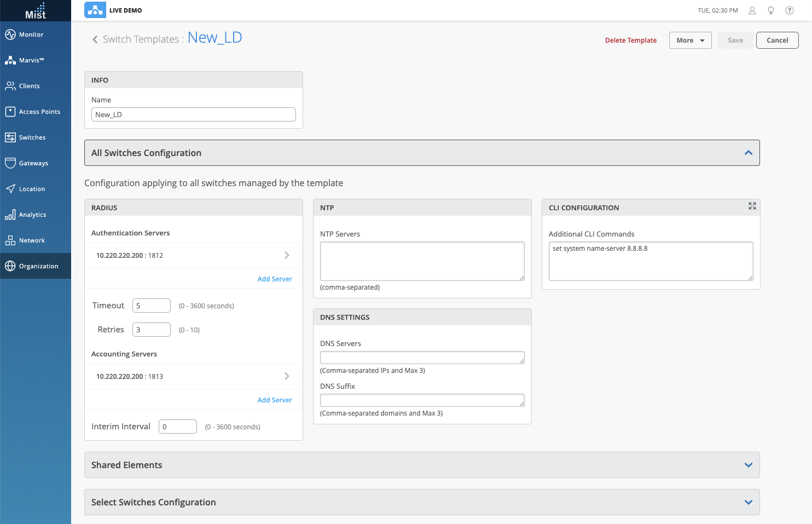The height and width of the screenshot is (524, 812).
Task: Expand the Shared Elements section
Action: tap(748, 465)
